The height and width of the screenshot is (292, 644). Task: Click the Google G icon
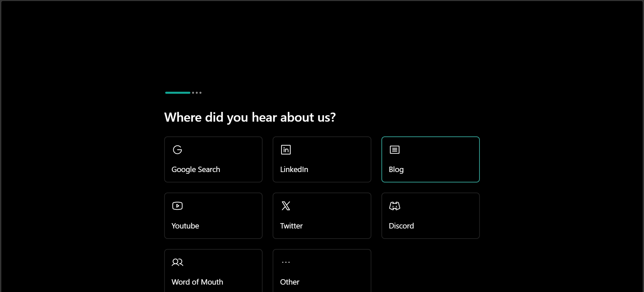pos(177,150)
